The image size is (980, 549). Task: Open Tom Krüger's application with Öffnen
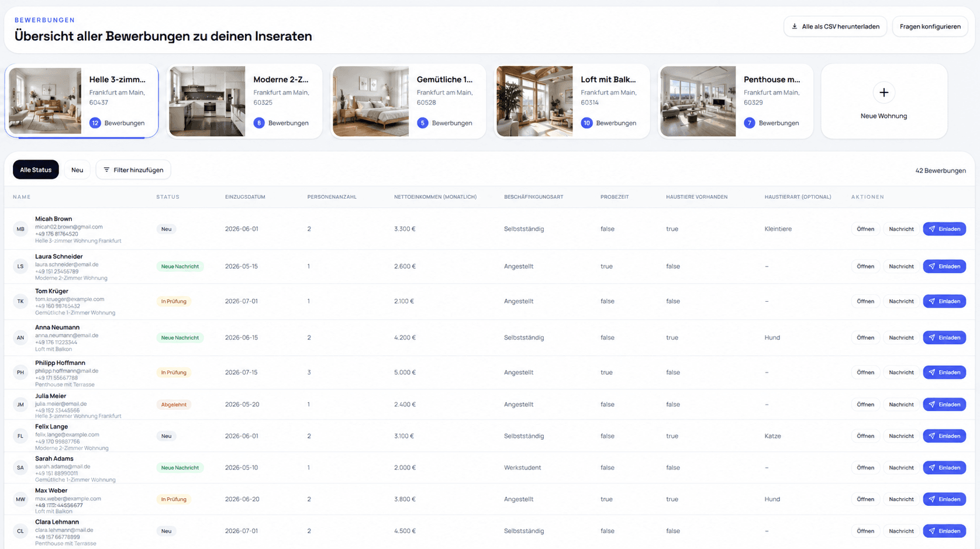(865, 302)
